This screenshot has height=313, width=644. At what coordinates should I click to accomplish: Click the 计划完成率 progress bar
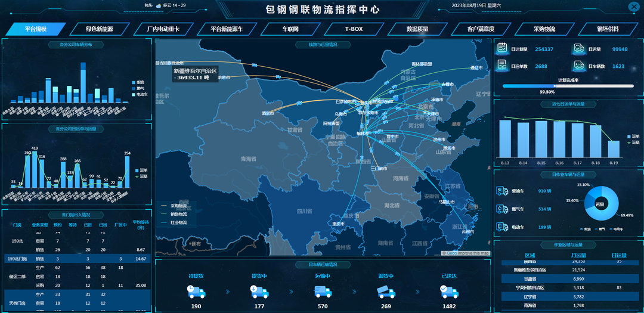(x=568, y=86)
